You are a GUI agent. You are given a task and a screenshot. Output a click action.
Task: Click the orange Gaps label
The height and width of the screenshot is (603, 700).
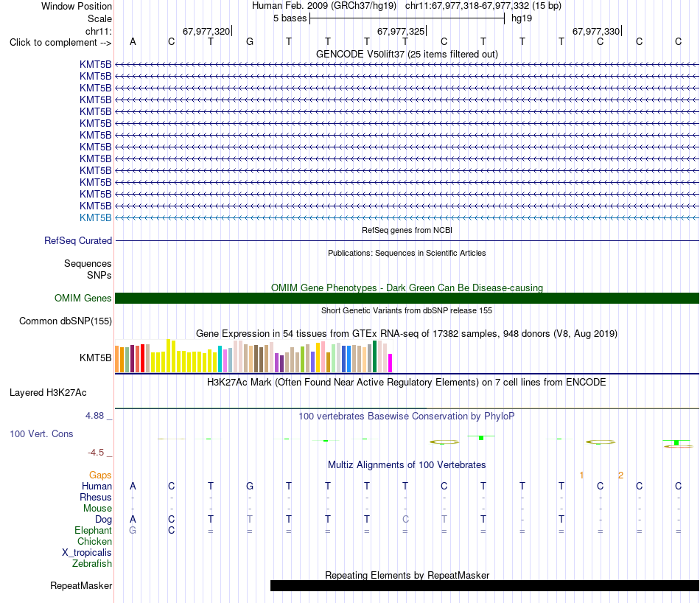(x=100, y=475)
